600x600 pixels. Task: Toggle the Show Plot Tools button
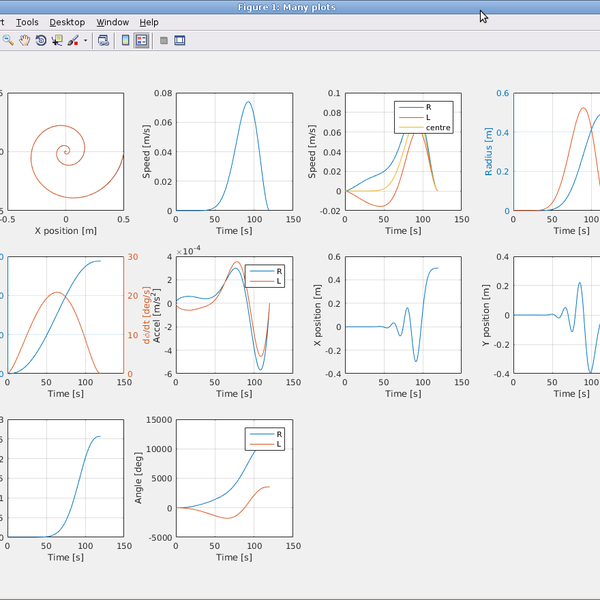(x=180, y=41)
